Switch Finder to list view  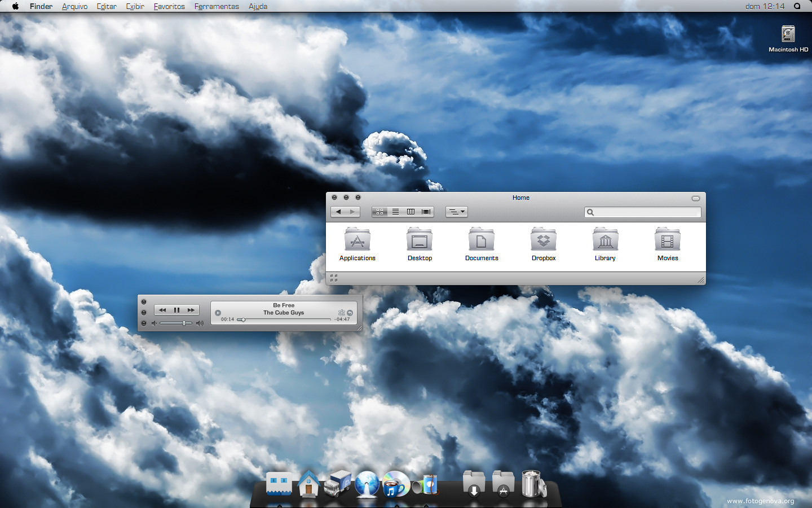pos(395,212)
